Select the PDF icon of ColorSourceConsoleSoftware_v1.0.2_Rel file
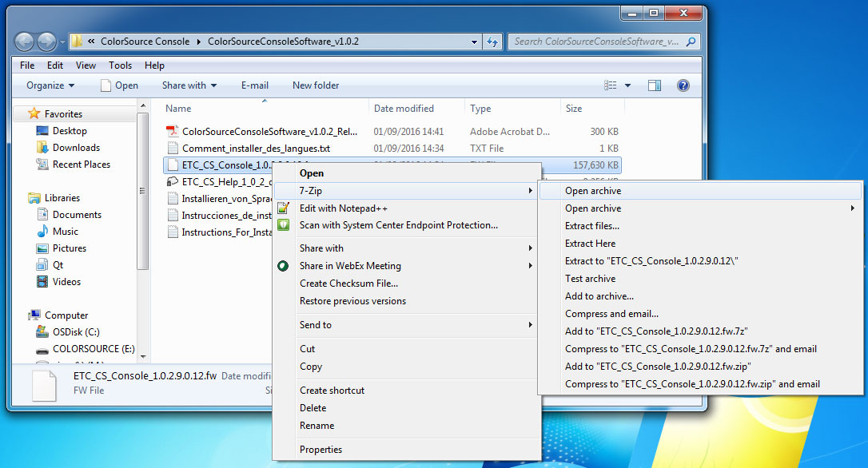The width and height of the screenshot is (868, 468). tap(173, 131)
